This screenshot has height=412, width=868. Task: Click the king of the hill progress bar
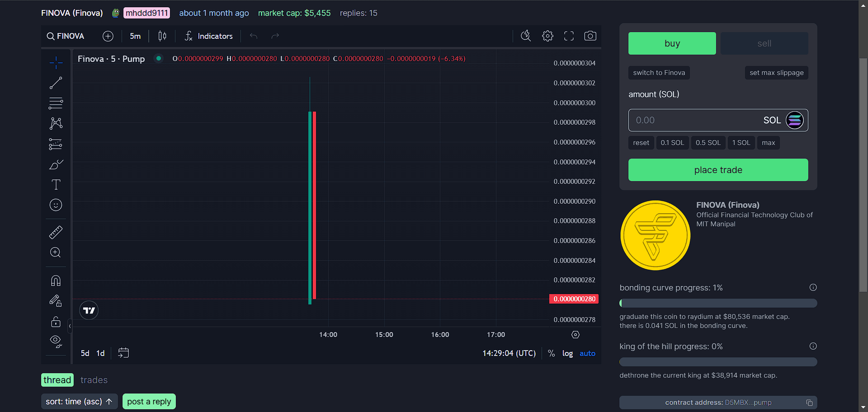tap(718, 362)
